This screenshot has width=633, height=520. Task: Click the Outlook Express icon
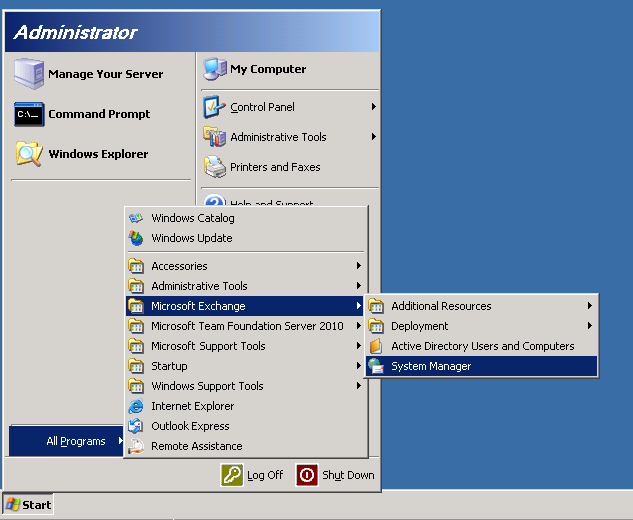[x=136, y=426]
